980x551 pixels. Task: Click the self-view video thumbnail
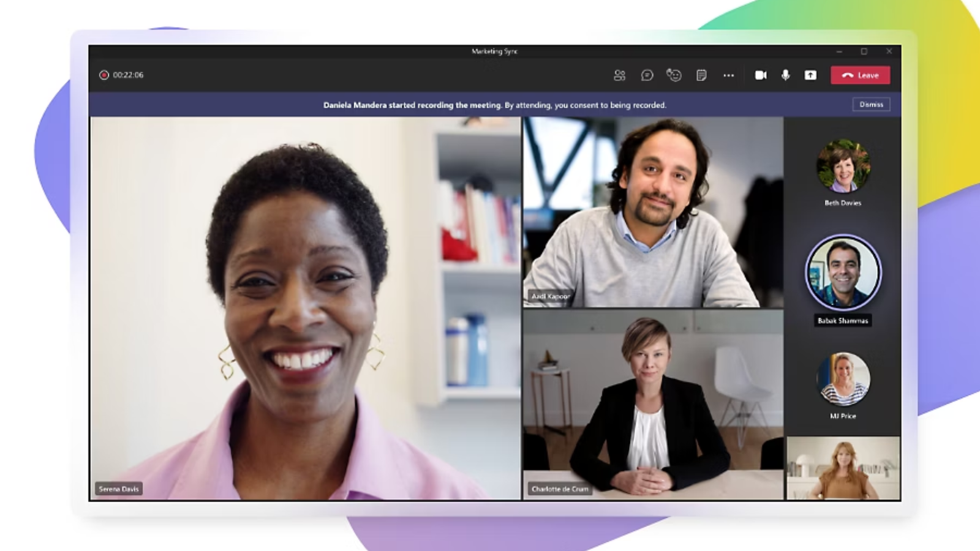pyautogui.click(x=843, y=468)
